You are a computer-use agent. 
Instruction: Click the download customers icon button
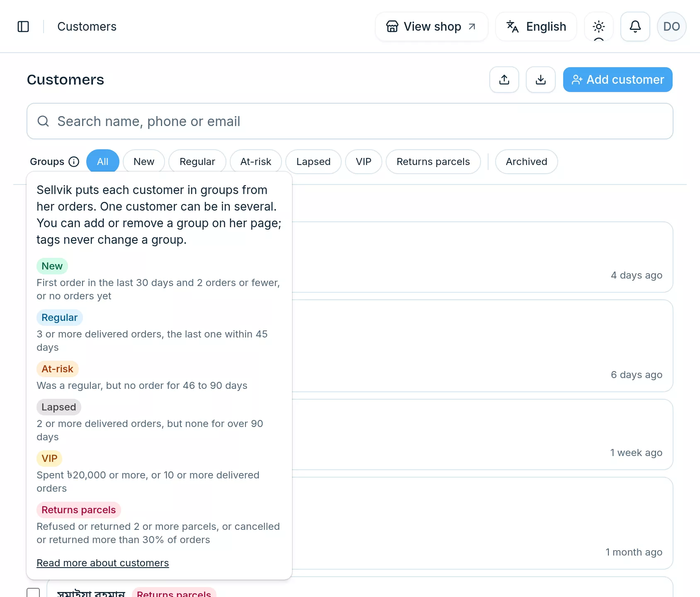pyautogui.click(x=541, y=80)
